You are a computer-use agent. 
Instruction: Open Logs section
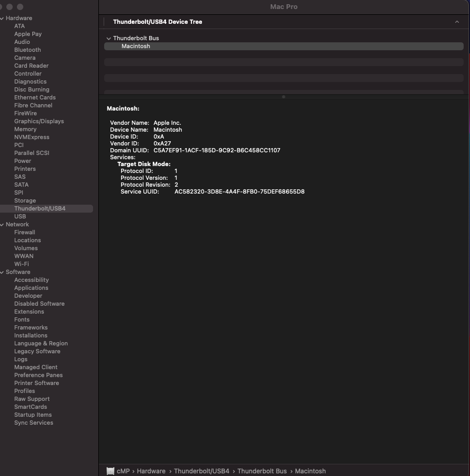[x=21, y=359]
